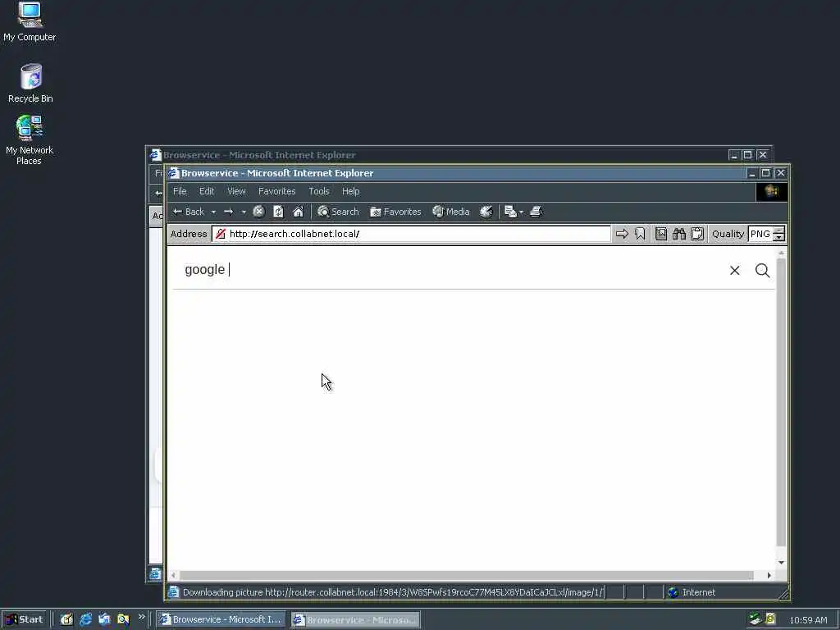The width and height of the screenshot is (840, 630).
Task: Open the Help menu
Action: 351,191
